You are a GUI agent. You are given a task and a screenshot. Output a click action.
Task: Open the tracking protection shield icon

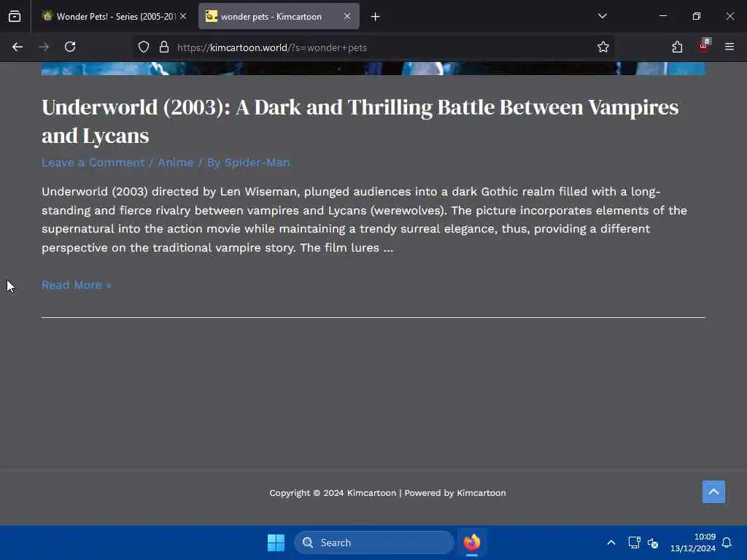[144, 47]
